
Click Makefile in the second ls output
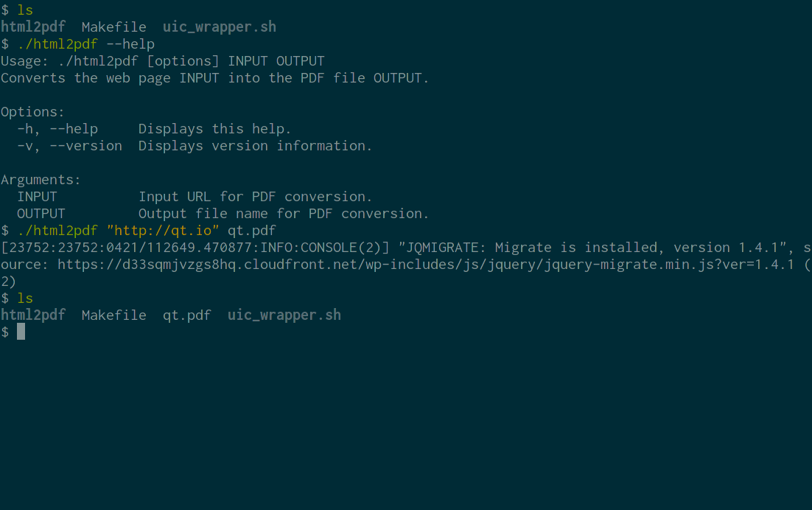click(113, 315)
